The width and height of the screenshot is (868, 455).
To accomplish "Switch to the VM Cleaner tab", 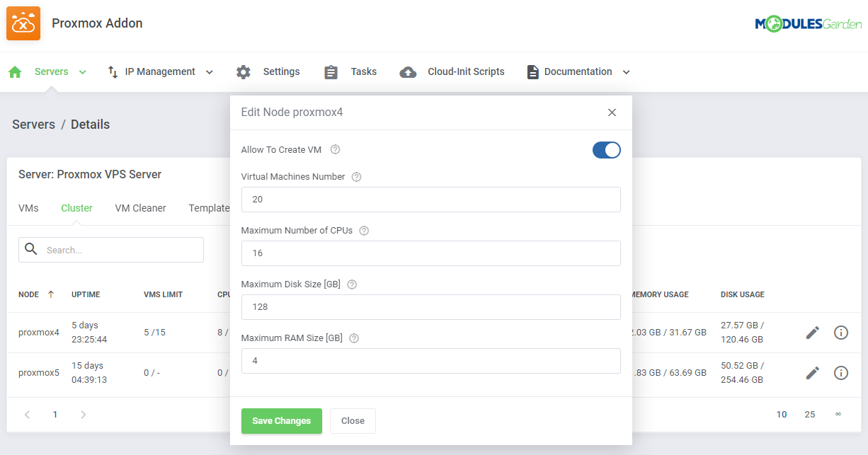I will coord(140,208).
